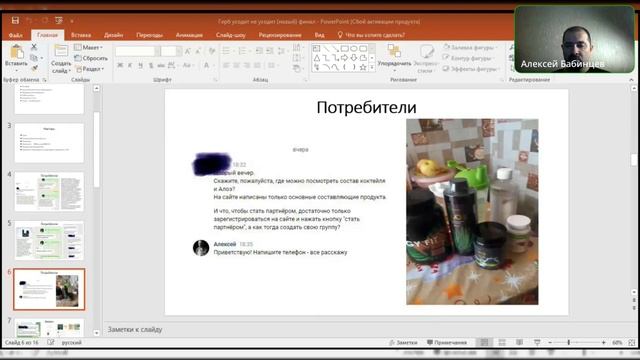Toggle underline formatting (Ч)
640x360 pixels.
[x=141, y=65]
